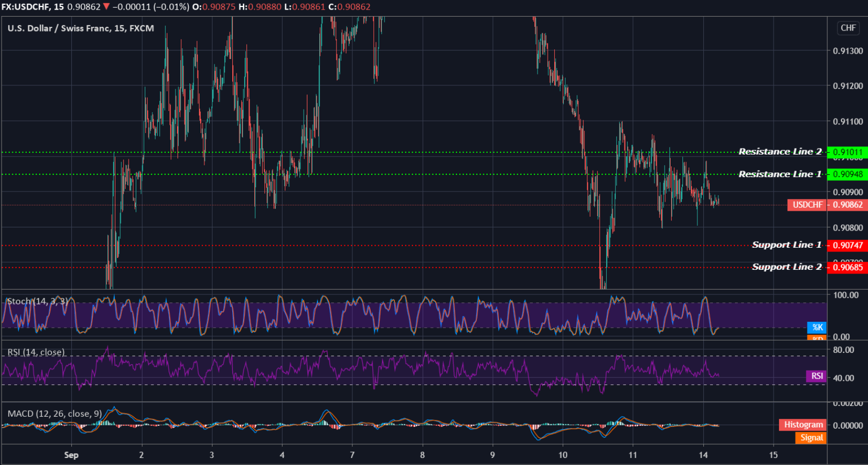Select Resistance Line 1 label
This screenshot has height=465, width=868.
pyautogui.click(x=780, y=174)
